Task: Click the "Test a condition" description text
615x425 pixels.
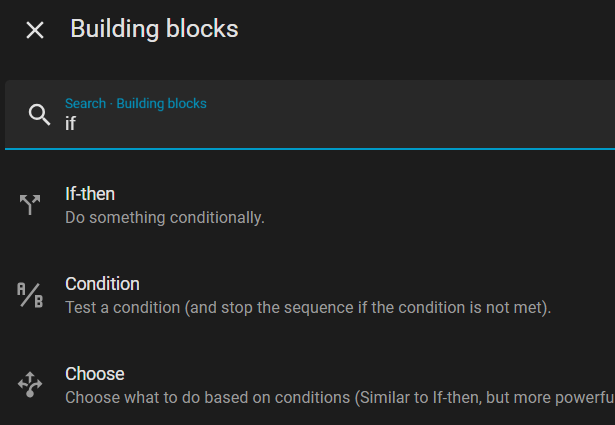Action: click(123, 307)
